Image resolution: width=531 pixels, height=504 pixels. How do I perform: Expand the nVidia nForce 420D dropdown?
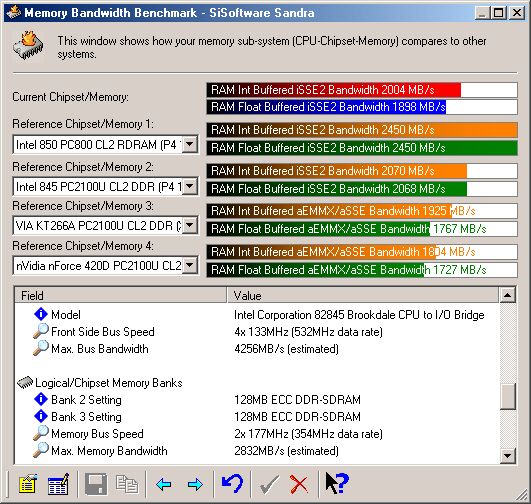pos(190,265)
